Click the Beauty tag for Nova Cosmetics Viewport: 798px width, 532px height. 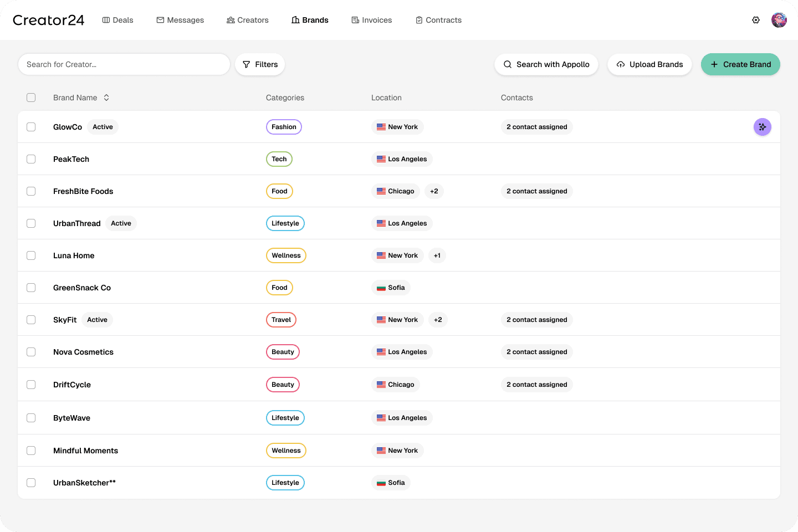point(283,352)
